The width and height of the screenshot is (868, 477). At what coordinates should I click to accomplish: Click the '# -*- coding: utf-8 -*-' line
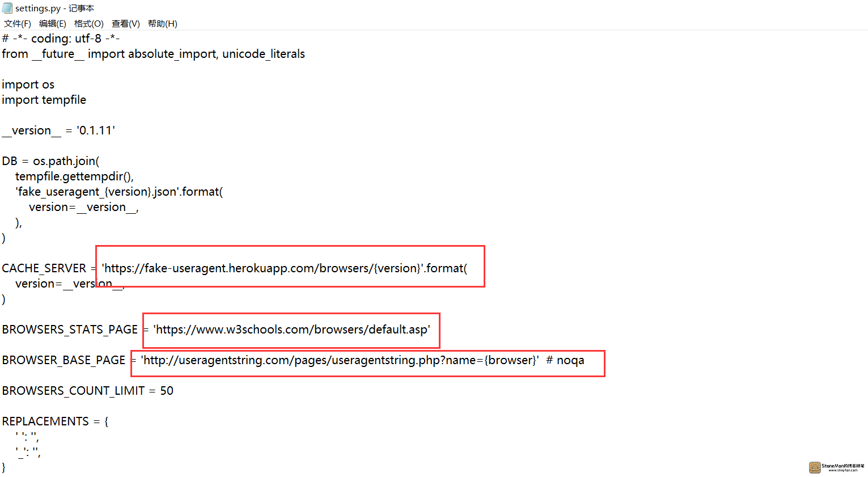click(x=61, y=39)
